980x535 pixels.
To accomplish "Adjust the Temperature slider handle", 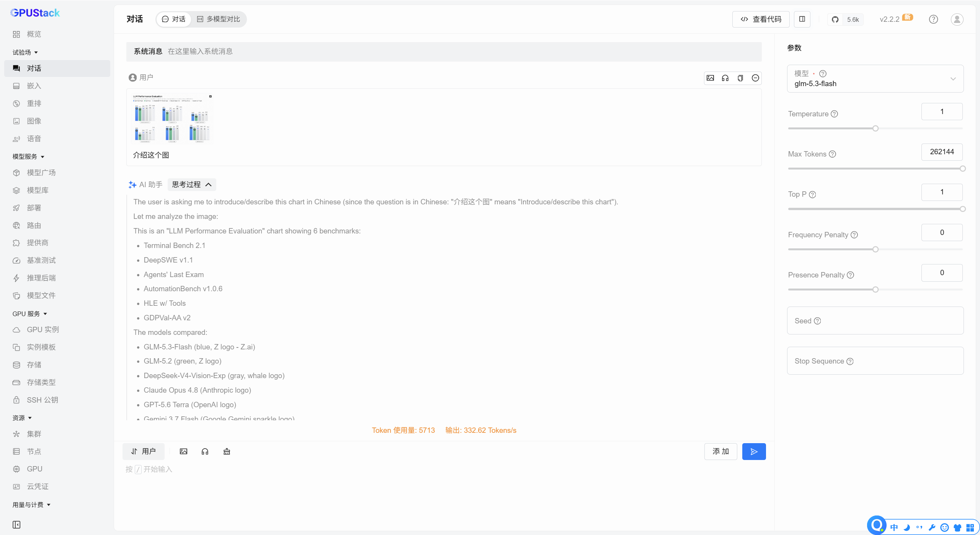I will tap(875, 129).
